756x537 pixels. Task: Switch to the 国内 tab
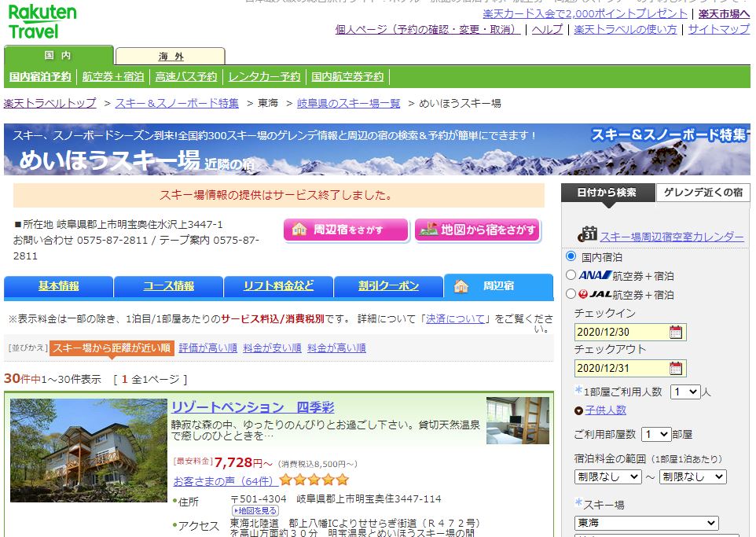(x=58, y=56)
